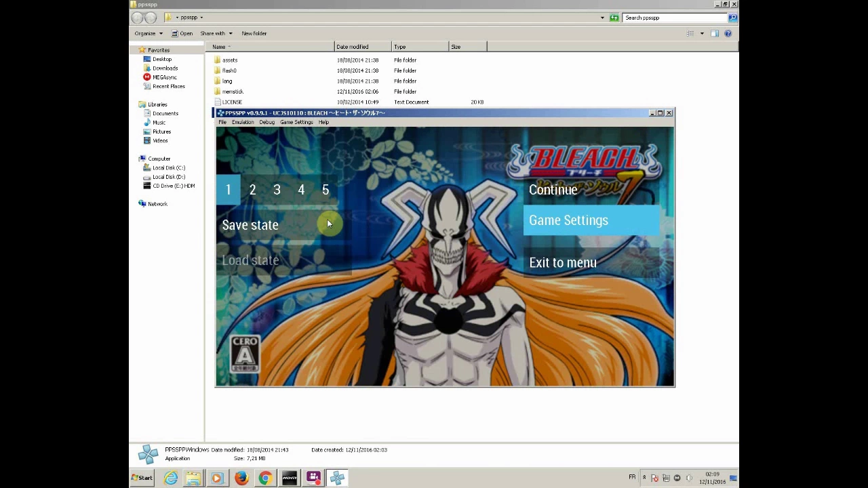Continue the game from the pause menu
Image resolution: width=868 pixels, height=488 pixels.
coord(591,190)
